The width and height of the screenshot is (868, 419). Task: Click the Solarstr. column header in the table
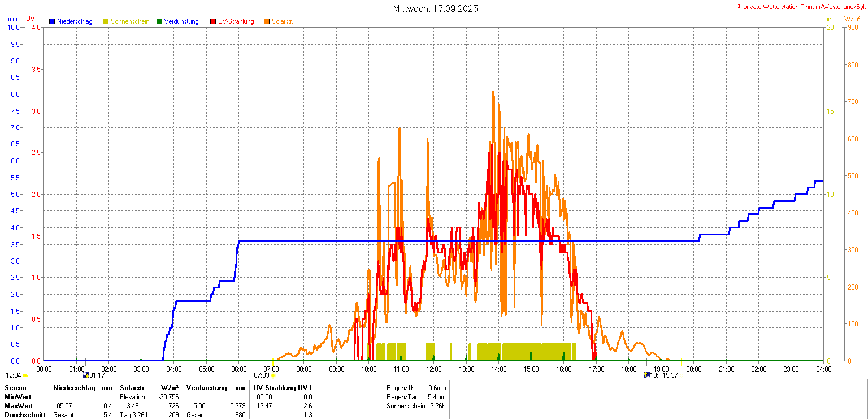133,388
